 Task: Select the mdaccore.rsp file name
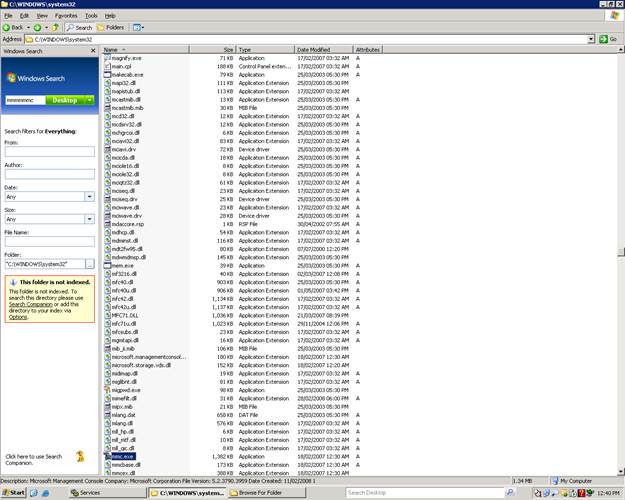128,224
